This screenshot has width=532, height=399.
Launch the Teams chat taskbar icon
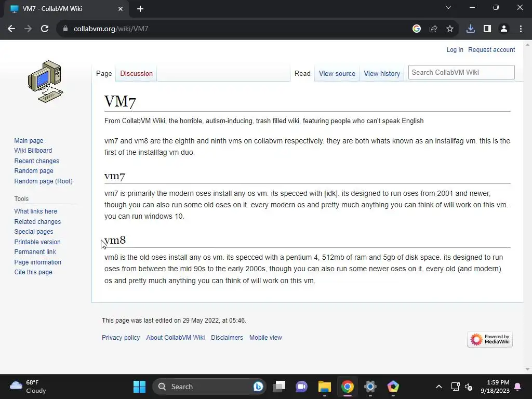tap(301, 387)
